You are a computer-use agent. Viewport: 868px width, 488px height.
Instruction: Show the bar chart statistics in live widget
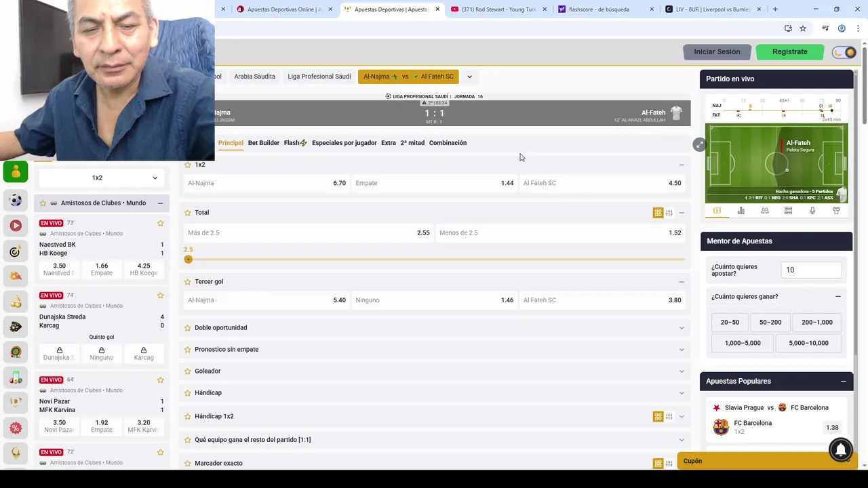coord(741,211)
